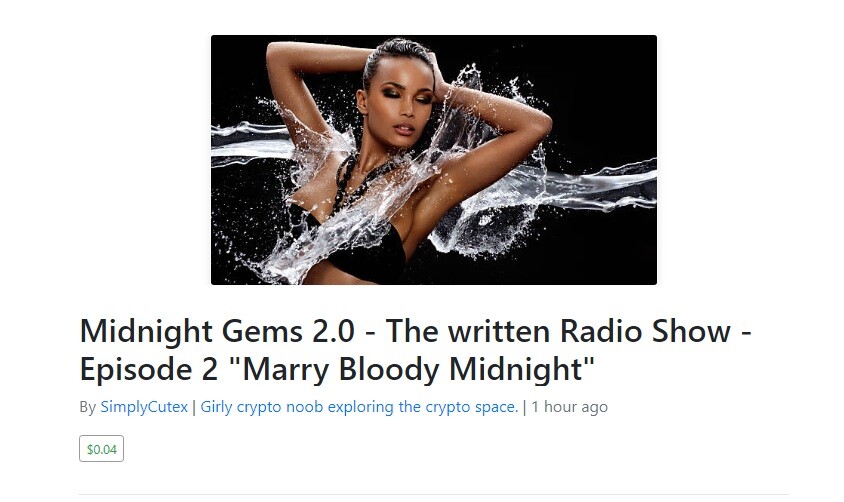Click the separator bar after the SimplyCutex name

point(194,407)
